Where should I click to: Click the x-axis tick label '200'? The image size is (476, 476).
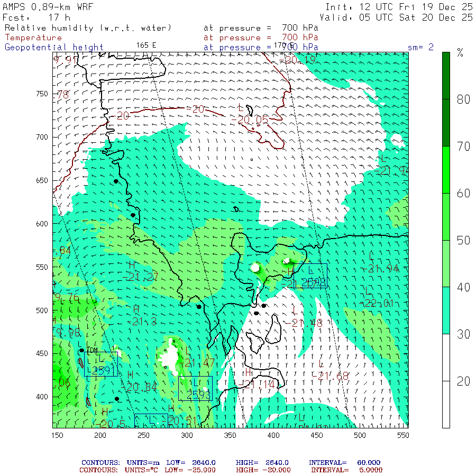[x=100, y=435]
